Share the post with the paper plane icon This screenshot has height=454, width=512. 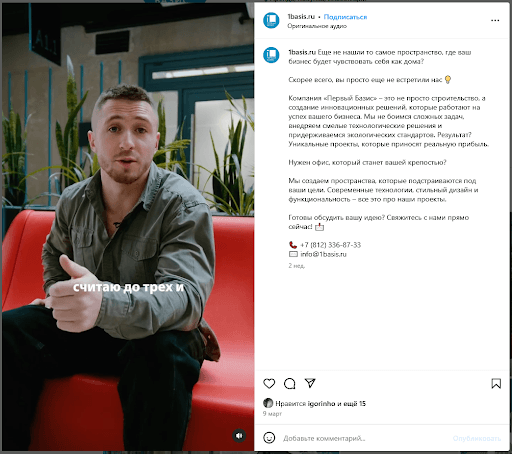pos(310,383)
